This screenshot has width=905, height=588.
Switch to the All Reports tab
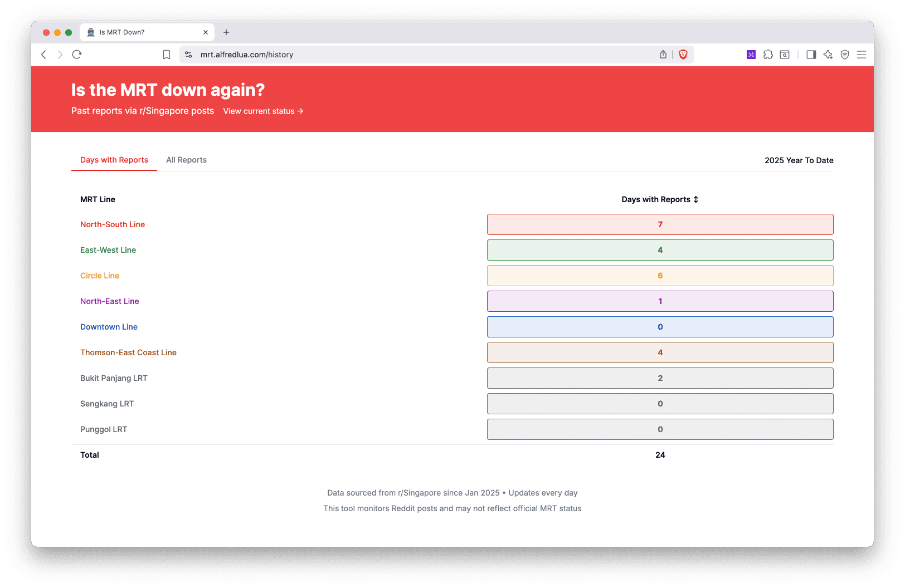point(186,160)
